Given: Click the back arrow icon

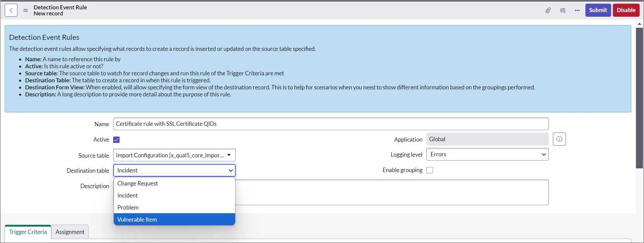Looking at the screenshot, I should coord(11,10).
